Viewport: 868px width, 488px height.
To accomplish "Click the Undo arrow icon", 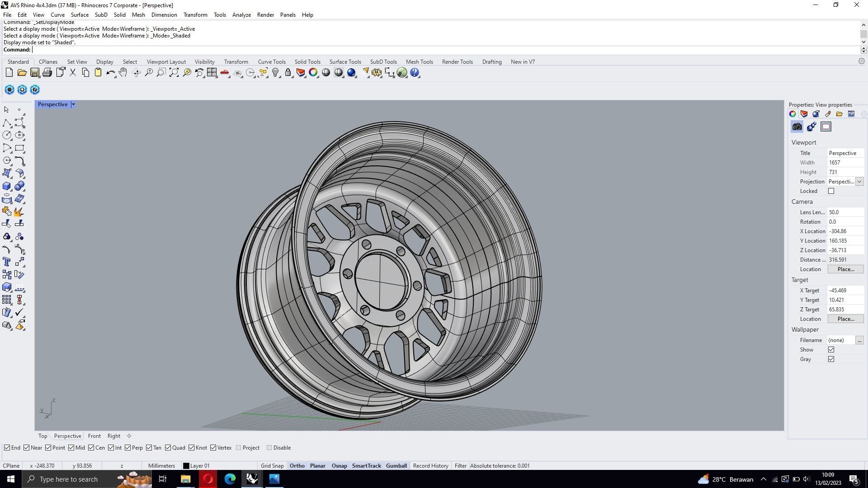I will pos(110,72).
